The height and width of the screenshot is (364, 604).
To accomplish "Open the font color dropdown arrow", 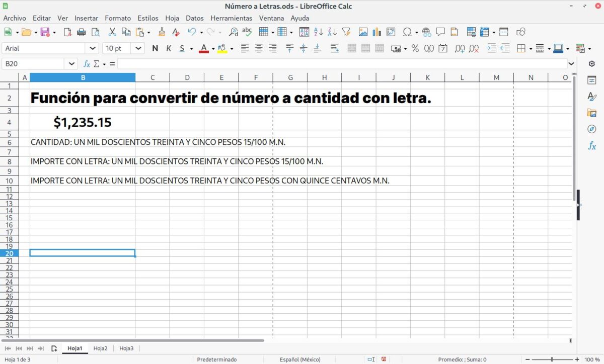I will pos(213,49).
